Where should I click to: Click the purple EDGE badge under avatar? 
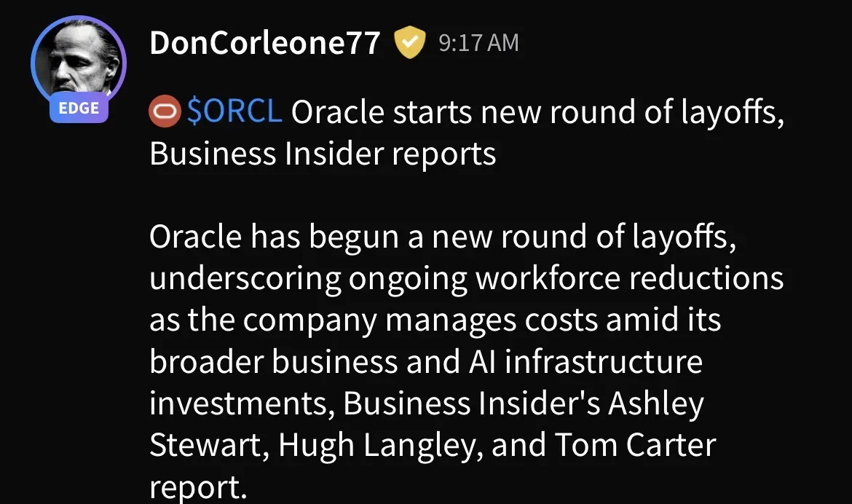click(x=79, y=108)
